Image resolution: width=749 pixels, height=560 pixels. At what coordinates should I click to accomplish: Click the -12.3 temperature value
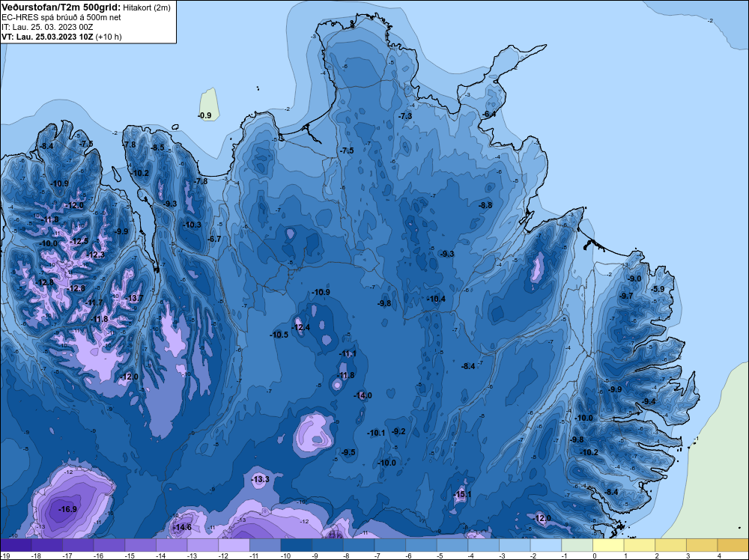tap(95, 255)
